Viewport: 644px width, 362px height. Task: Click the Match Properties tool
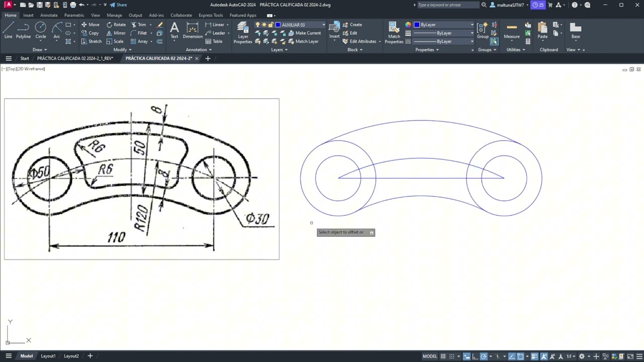click(x=394, y=33)
